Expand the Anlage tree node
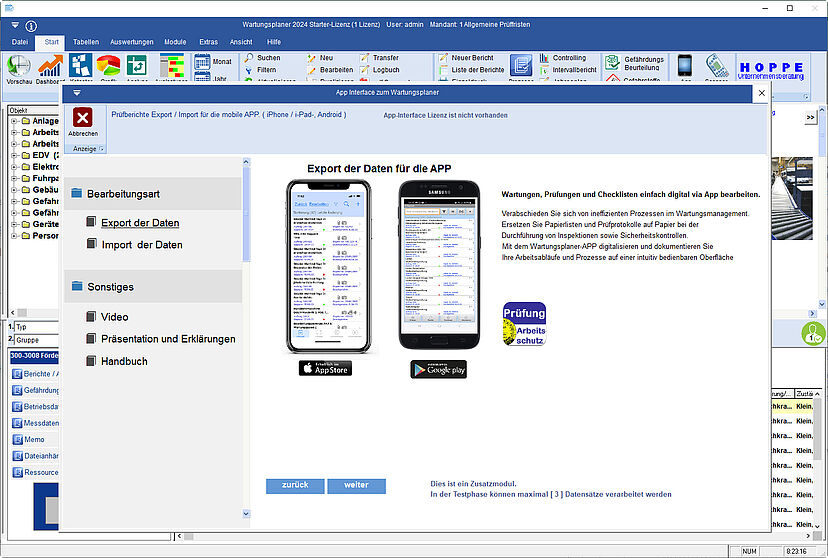This screenshot has width=828, height=558. 13,122
